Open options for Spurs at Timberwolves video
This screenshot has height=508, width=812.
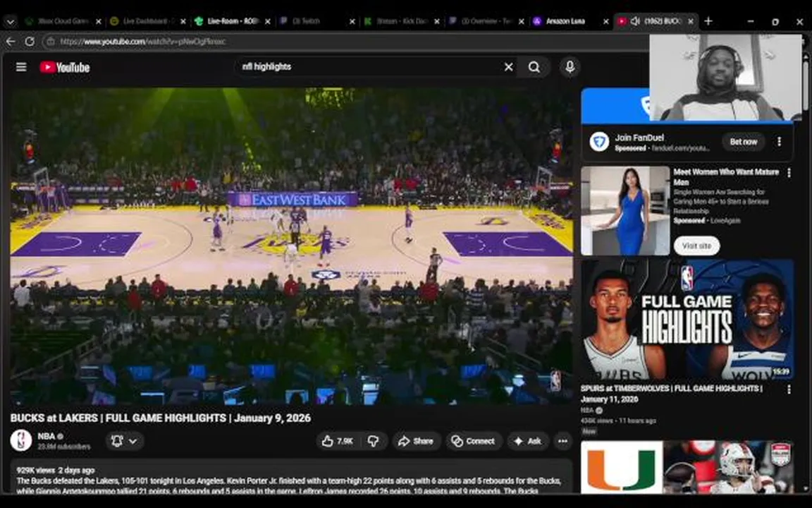click(789, 389)
